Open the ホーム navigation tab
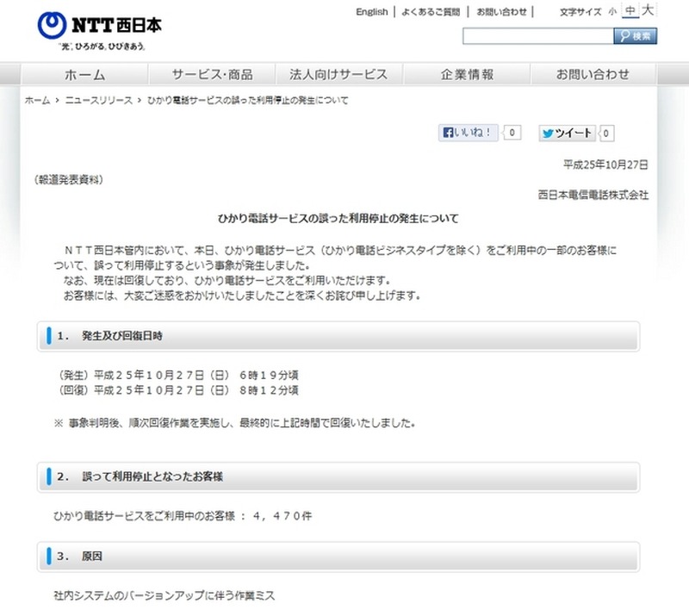This screenshot has width=689, height=616. pyautogui.click(x=84, y=74)
